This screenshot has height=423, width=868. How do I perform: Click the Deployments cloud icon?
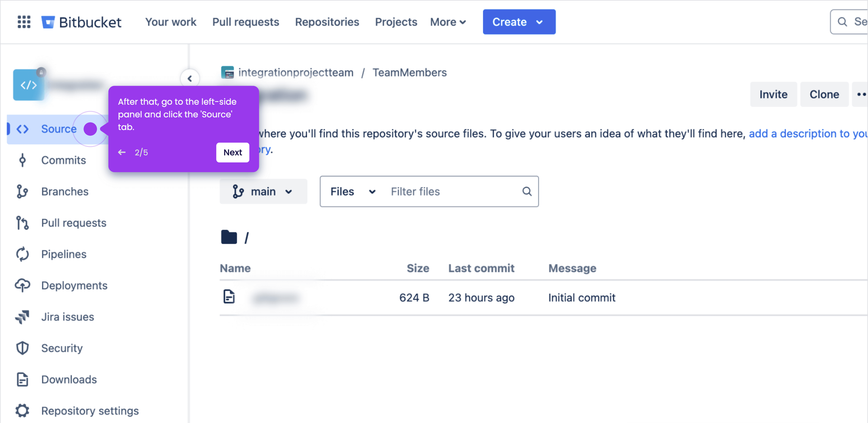point(23,286)
